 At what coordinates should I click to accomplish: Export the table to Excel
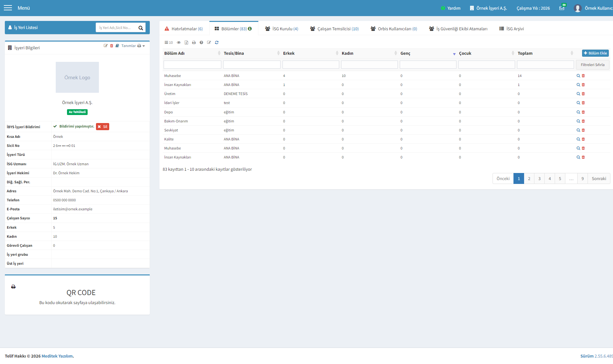coord(186,43)
